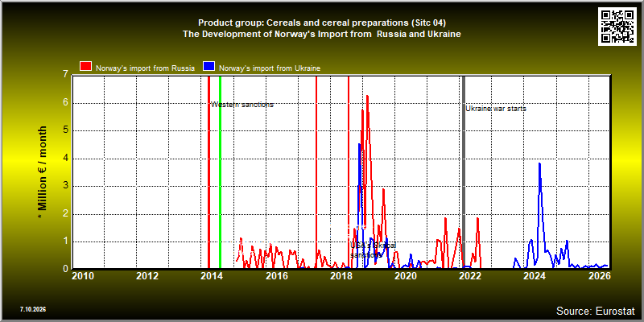Click the chart title about Cereals Sitc 04
644x322 pixels.
click(322, 29)
